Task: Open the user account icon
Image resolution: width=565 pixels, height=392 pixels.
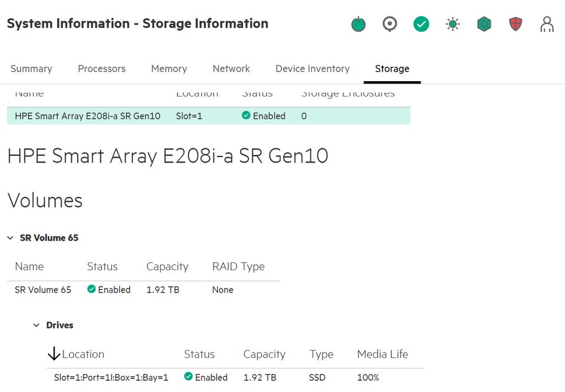Action: pos(547,24)
